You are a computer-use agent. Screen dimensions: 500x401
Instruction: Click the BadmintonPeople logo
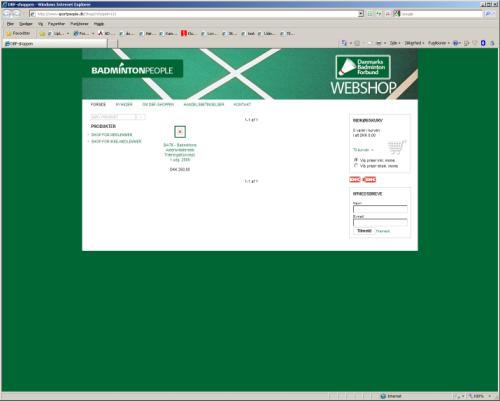pyautogui.click(x=132, y=70)
